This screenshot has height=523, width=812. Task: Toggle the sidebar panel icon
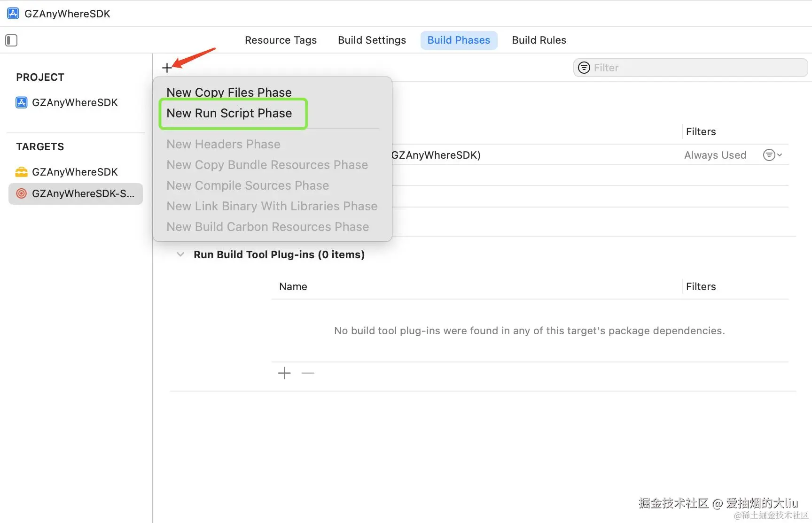(11, 40)
